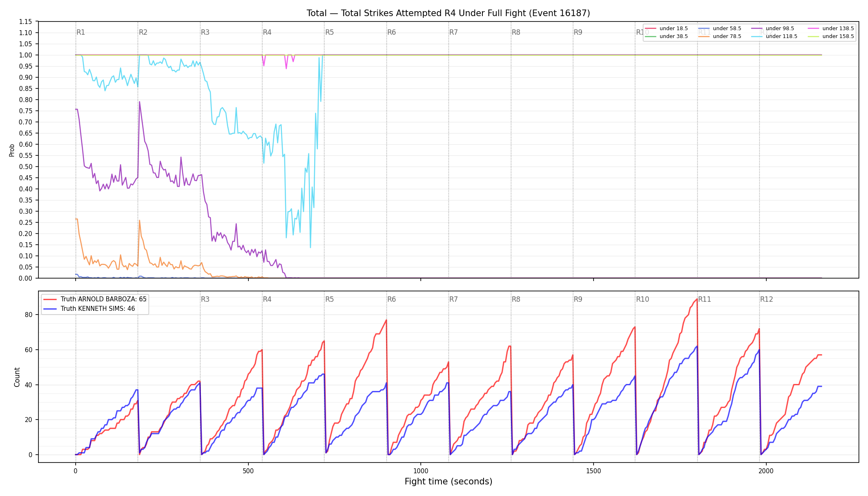Click the cyan line sample beside 'under 118.5'

coord(757,36)
